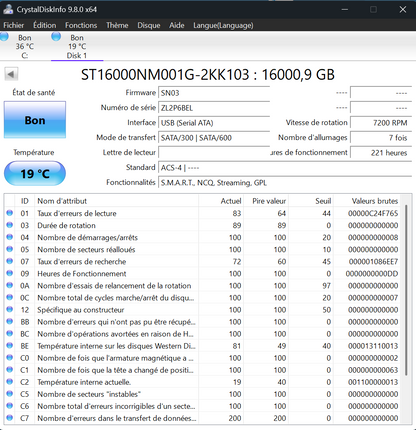Click status dot for attribute 04

[x=9, y=237]
